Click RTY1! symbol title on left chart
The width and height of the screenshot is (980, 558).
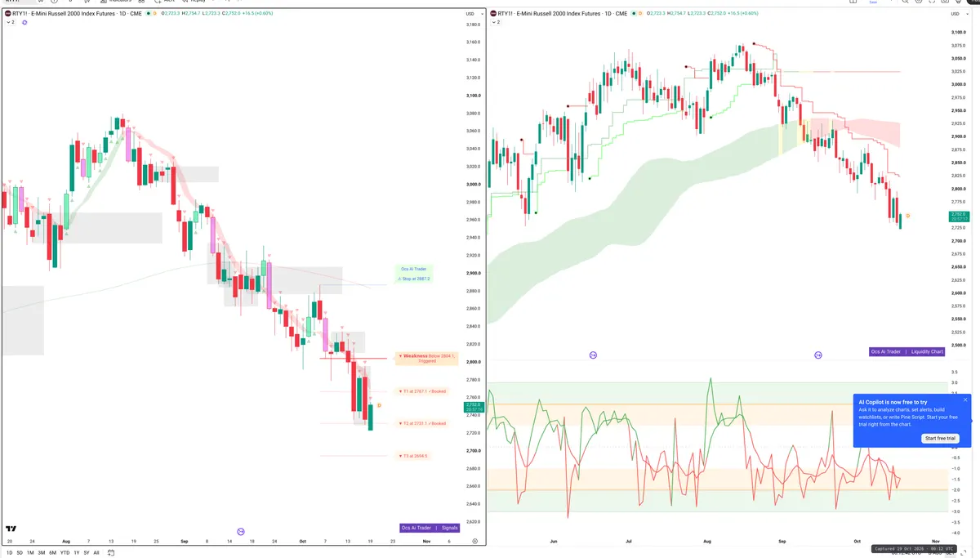(77, 14)
